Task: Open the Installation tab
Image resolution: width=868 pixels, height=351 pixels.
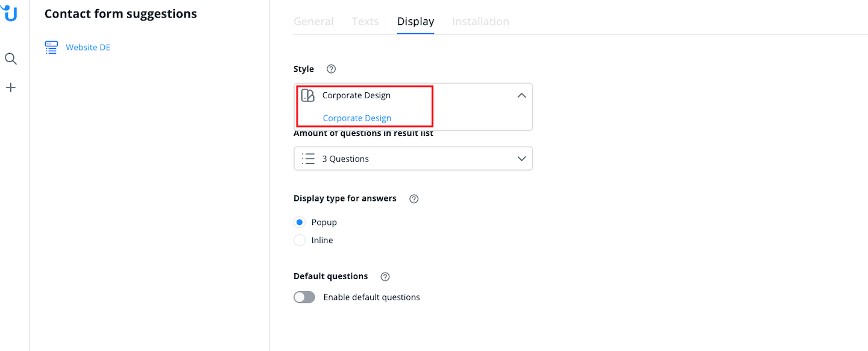Action: [480, 22]
